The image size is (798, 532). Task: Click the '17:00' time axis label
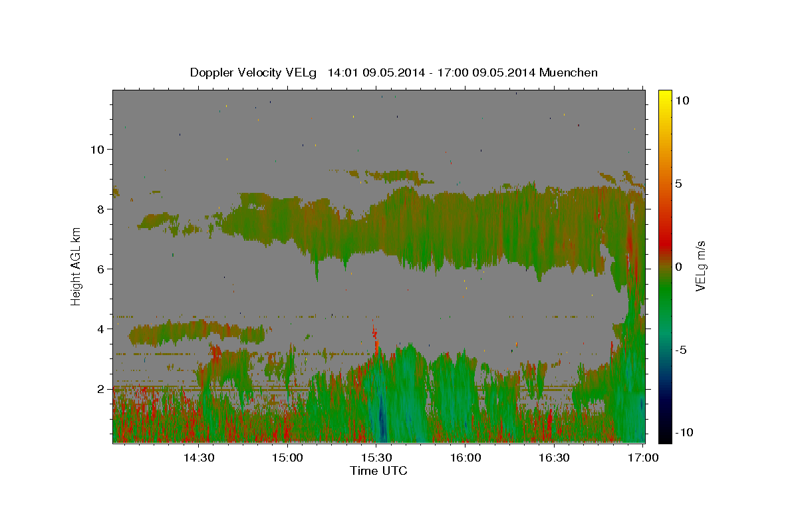(643, 458)
